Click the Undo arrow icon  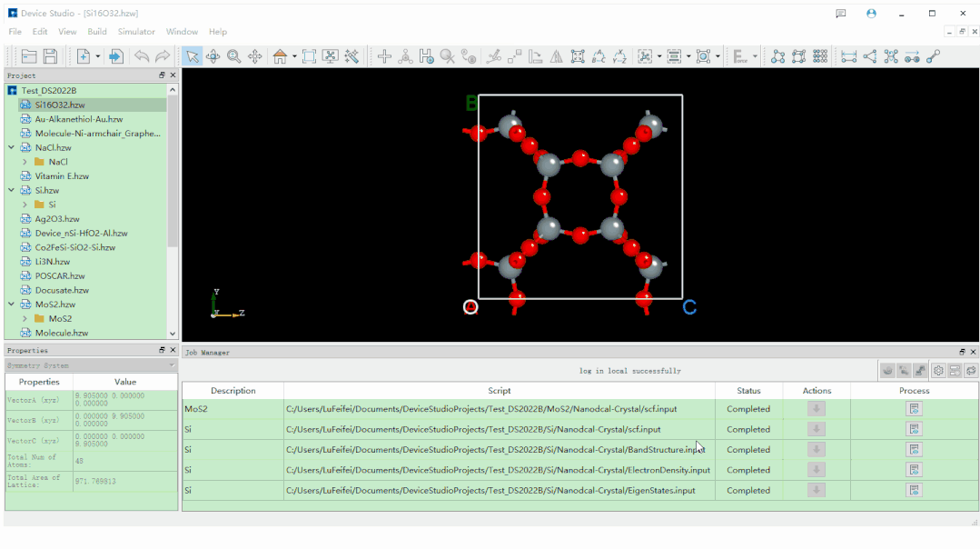142,56
